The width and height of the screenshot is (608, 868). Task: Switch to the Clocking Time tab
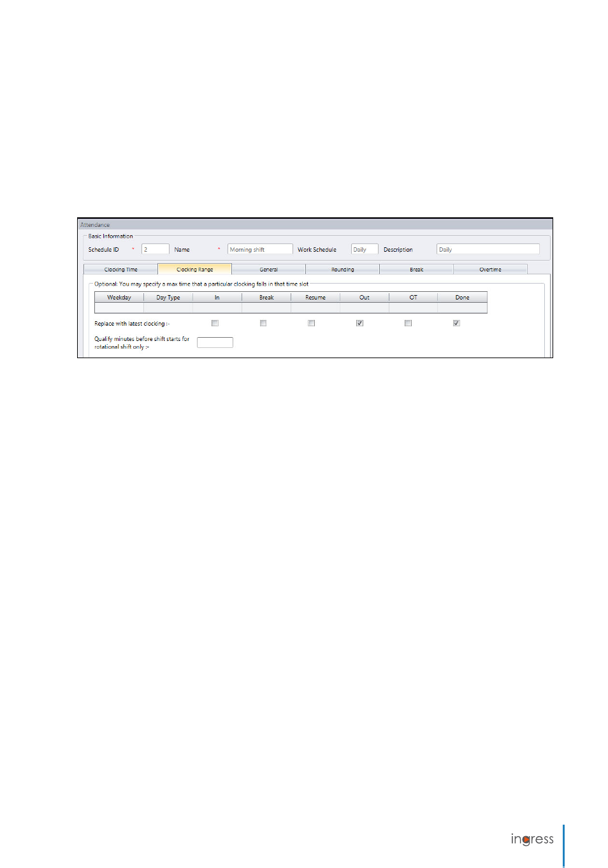(120, 270)
